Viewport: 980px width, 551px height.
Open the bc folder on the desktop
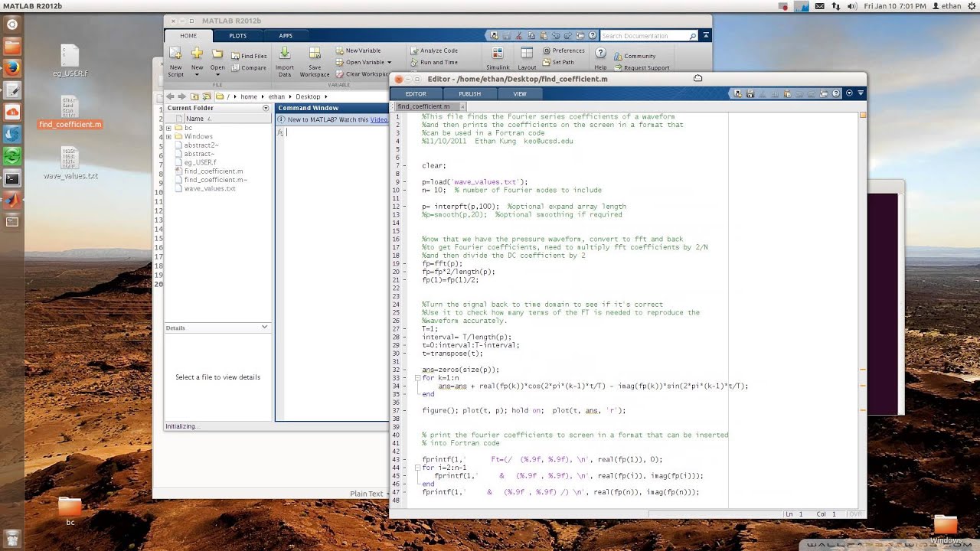70,511
